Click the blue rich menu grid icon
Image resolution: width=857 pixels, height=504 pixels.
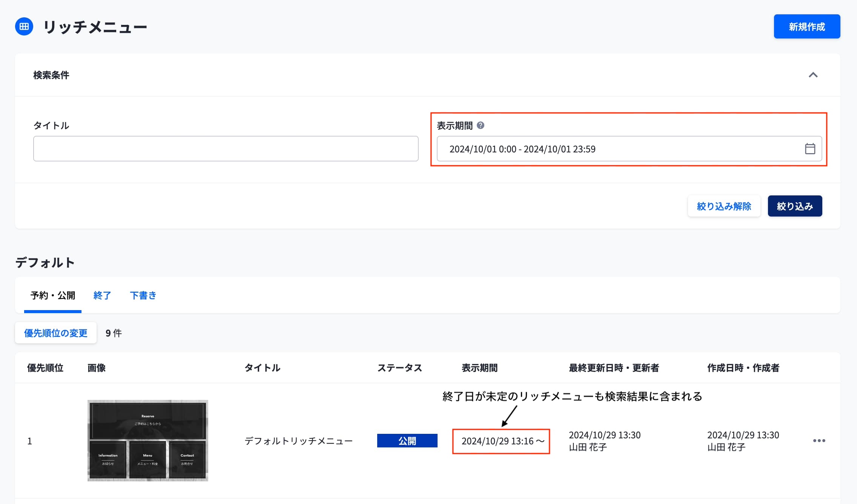click(24, 26)
